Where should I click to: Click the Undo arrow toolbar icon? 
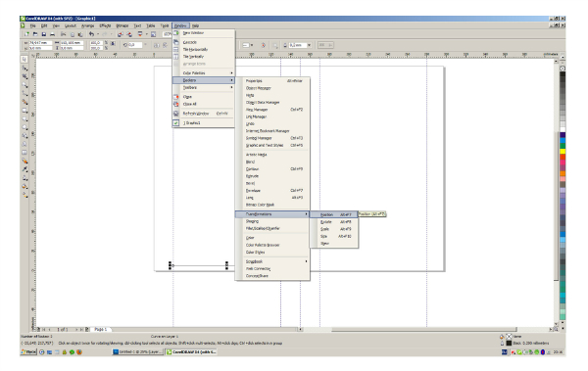[x=91, y=34]
